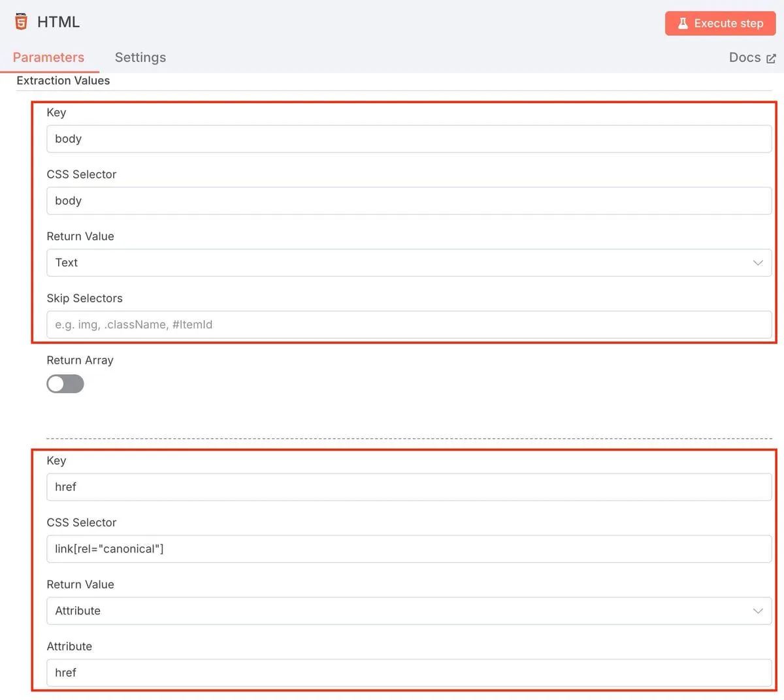Run the node with Execute step

coord(720,24)
